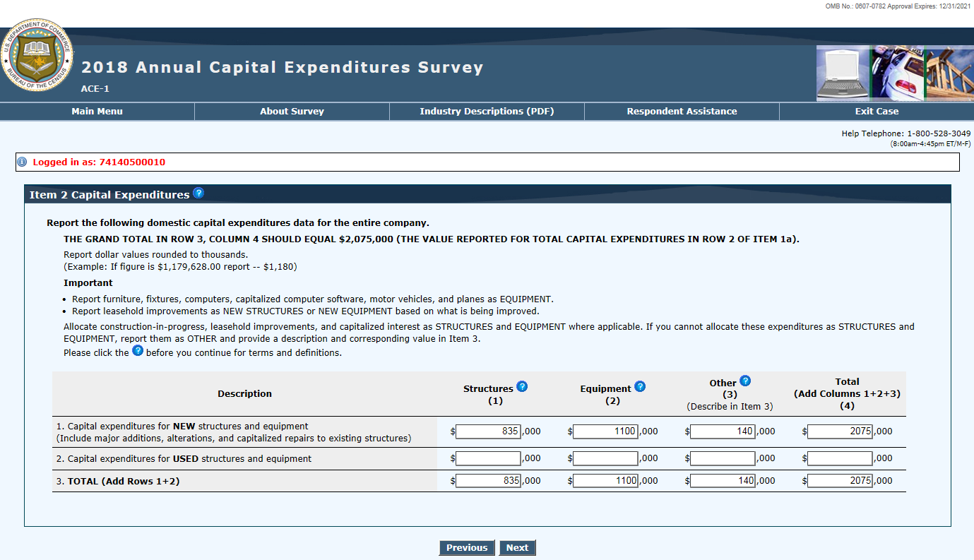The image size is (974, 560).
Task: Open Industry Descriptions (PDF)
Action: coord(487,112)
